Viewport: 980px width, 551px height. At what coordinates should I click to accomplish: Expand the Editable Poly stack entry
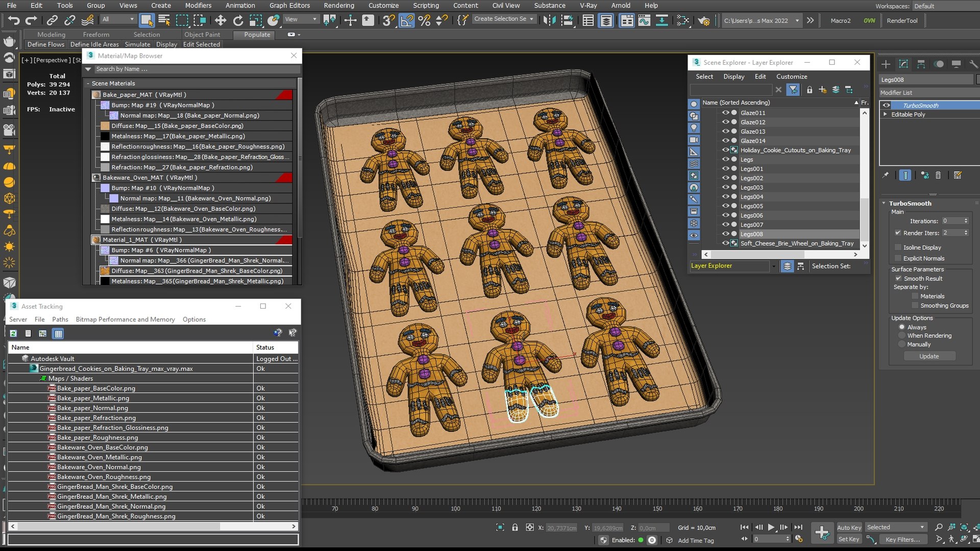tap(885, 114)
